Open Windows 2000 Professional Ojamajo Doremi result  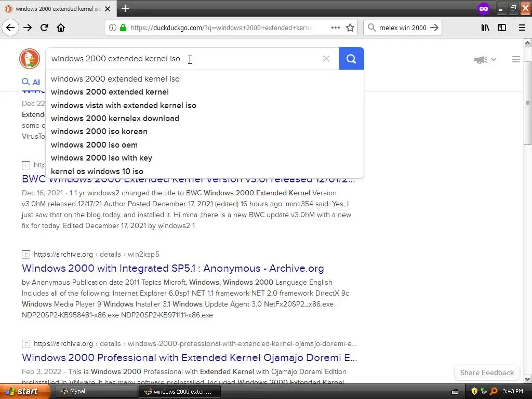point(189,357)
